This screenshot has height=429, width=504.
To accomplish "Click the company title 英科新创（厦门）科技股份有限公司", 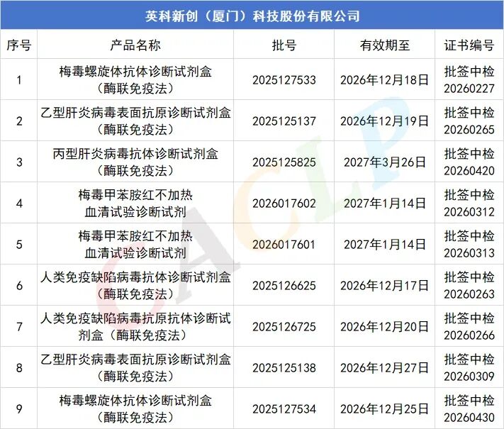I will coord(252,16).
